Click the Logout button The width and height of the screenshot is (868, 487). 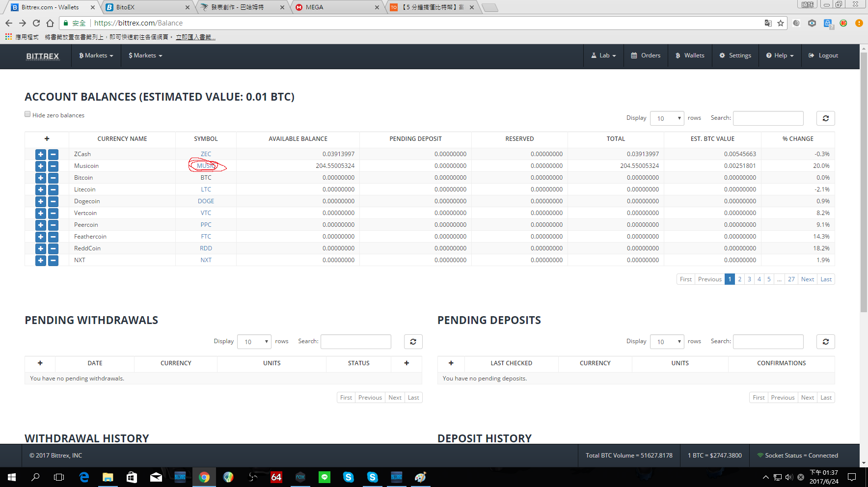pyautogui.click(x=823, y=55)
